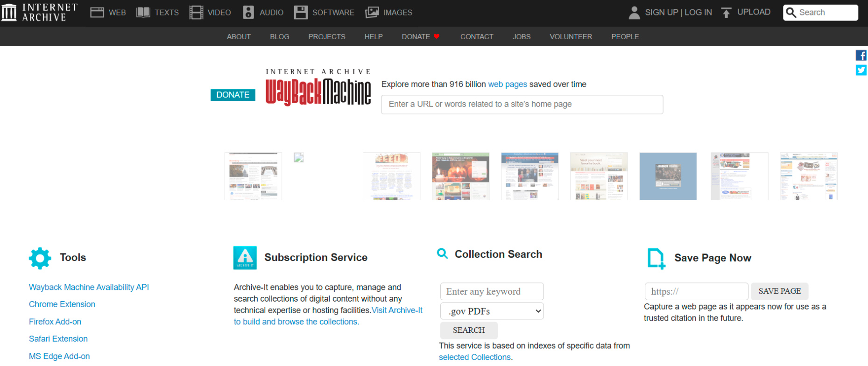Click the user account person icon
Screen dimensions: 868x366
point(634,13)
